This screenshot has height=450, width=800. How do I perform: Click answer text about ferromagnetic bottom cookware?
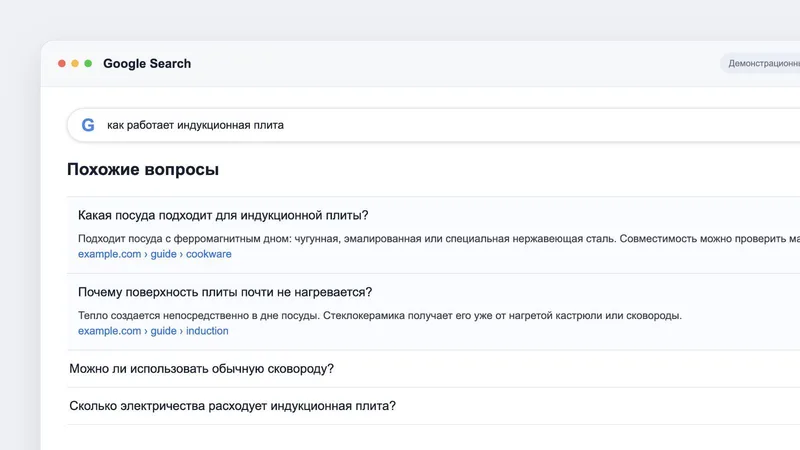pyautogui.click(x=439, y=238)
